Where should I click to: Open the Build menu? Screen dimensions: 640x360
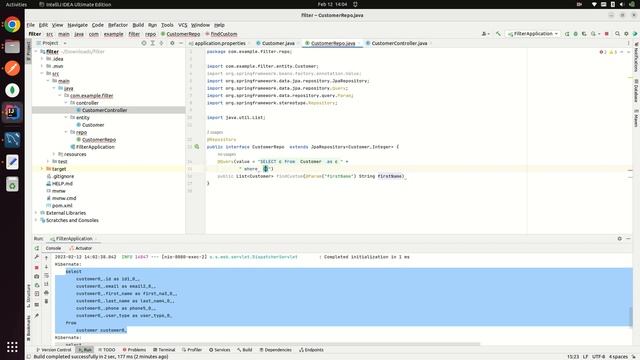[138, 25]
